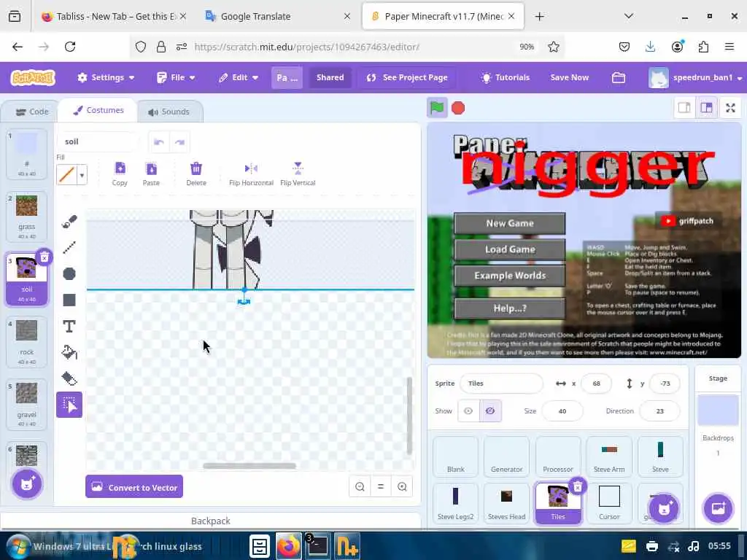Enter full screen stage mode
Screen dimensions: 747x560
click(x=730, y=108)
